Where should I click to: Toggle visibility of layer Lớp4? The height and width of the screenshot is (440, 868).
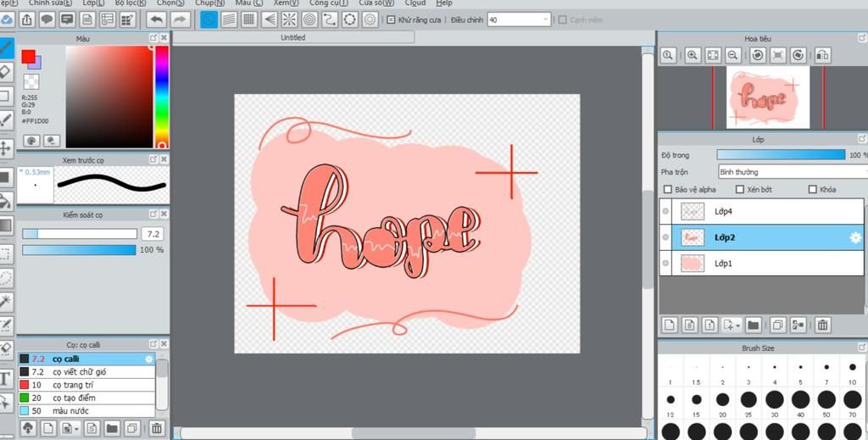click(x=665, y=211)
